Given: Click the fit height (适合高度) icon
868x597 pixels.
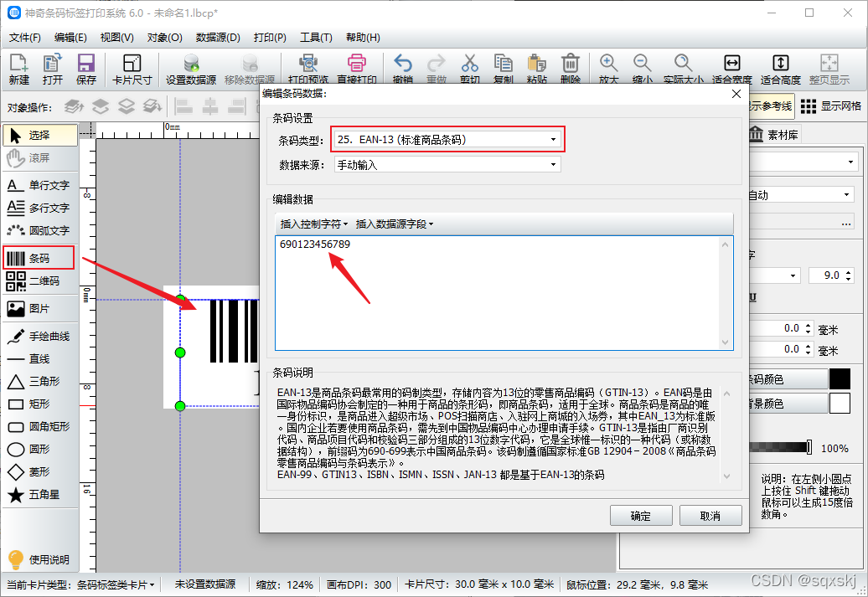Looking at the screenshot, I should [x=781, y=69].
